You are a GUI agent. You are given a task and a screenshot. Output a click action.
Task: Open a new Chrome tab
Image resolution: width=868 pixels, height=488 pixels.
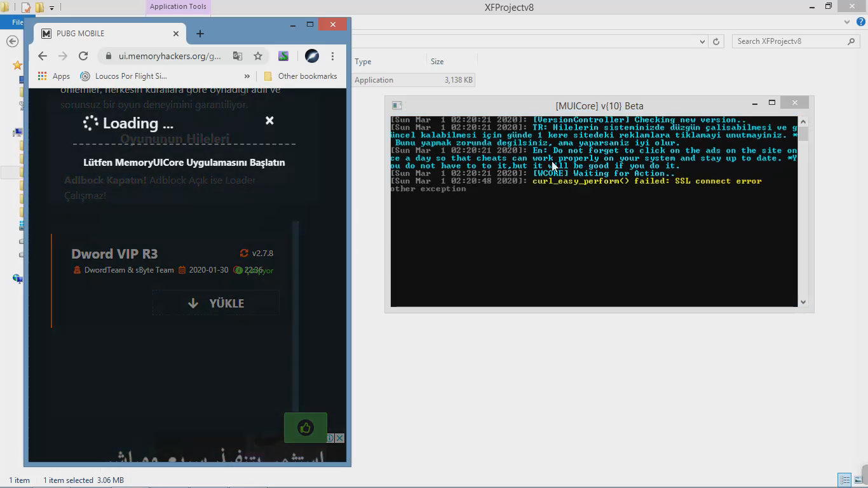point(200,34)
